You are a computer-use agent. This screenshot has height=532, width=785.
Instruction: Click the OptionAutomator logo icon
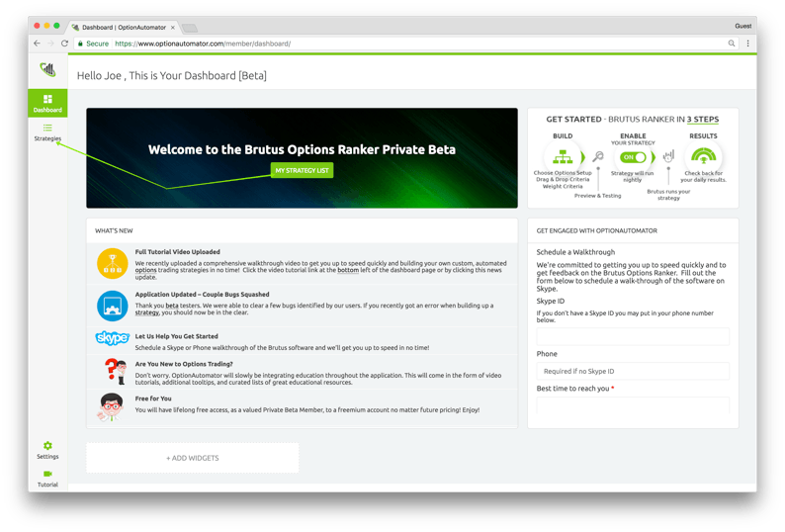[x=47, y=69]
